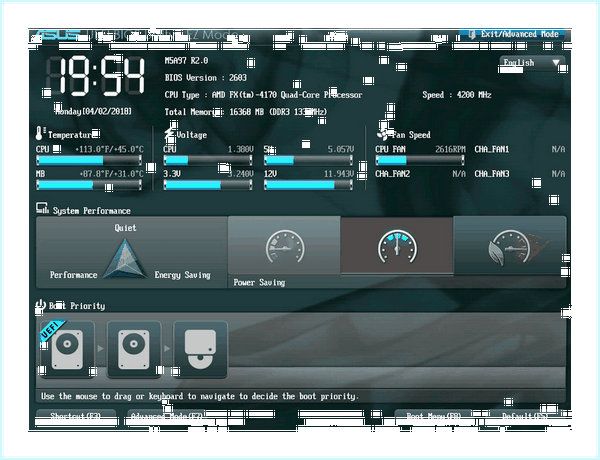Click the CHA_FAN2 N/A reading

(x=420, y=174)
